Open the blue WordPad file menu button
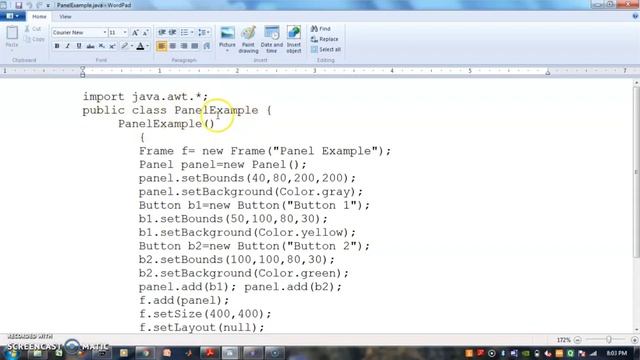Image resolution: width=640 pixels, height=360 pixels. click(12, 16)
